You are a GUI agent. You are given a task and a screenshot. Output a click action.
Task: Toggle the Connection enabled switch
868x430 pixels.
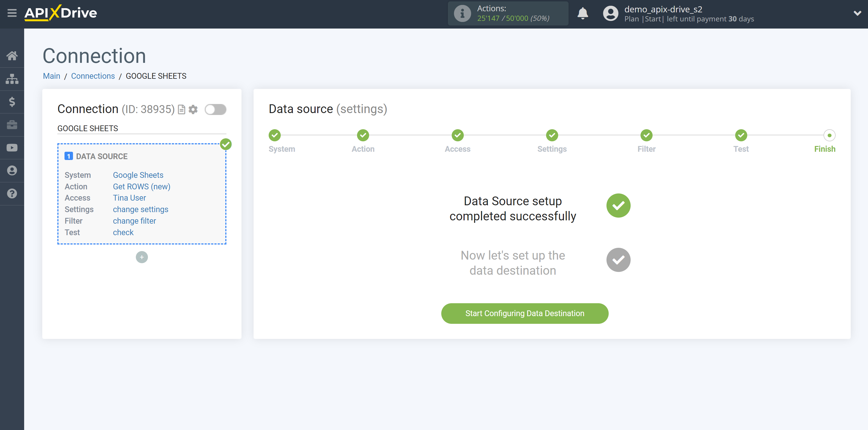click(216, 109)
